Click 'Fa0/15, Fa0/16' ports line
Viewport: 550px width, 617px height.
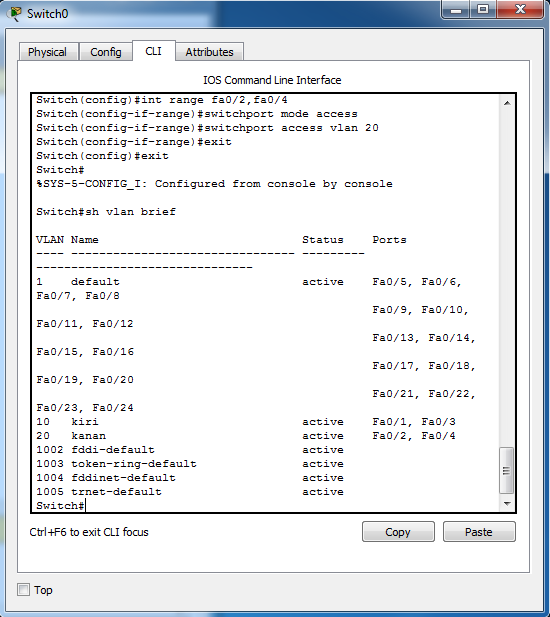click(x=85, y=352)
